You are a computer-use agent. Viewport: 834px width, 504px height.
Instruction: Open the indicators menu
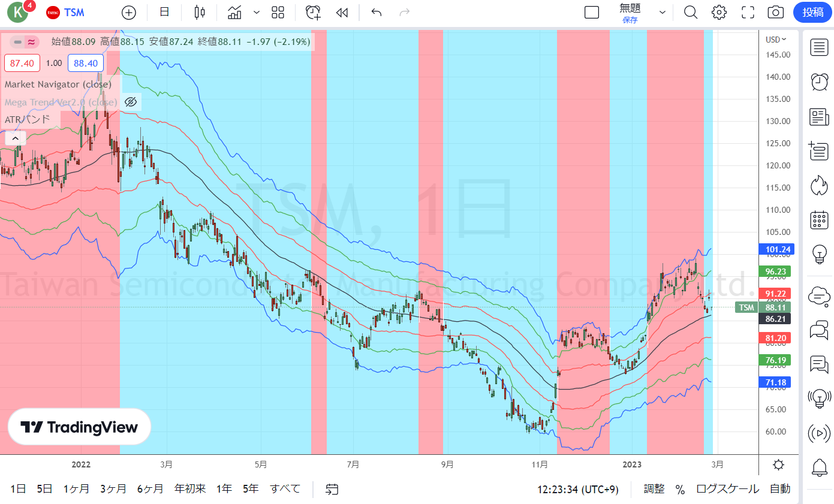tap(234, 12)
